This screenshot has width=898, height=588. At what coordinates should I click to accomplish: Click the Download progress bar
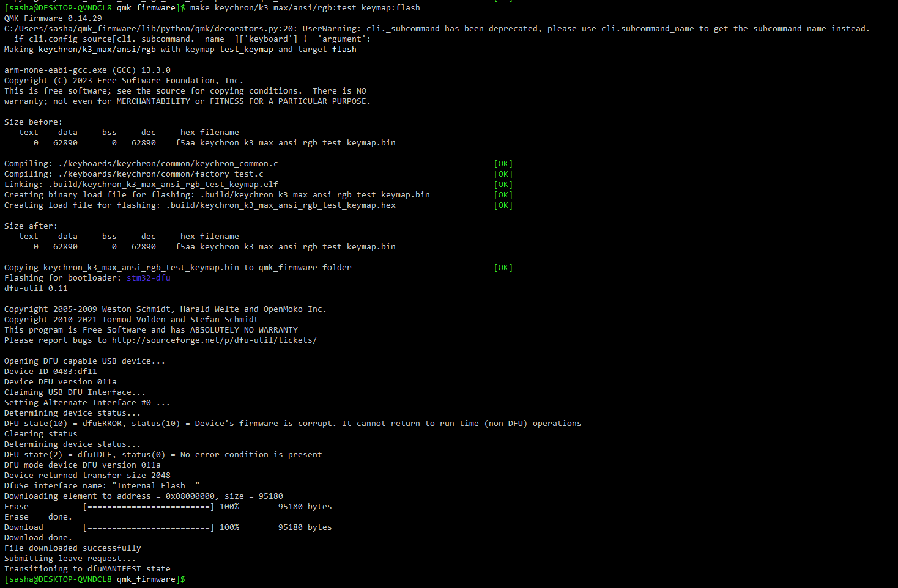pos(148,527)
